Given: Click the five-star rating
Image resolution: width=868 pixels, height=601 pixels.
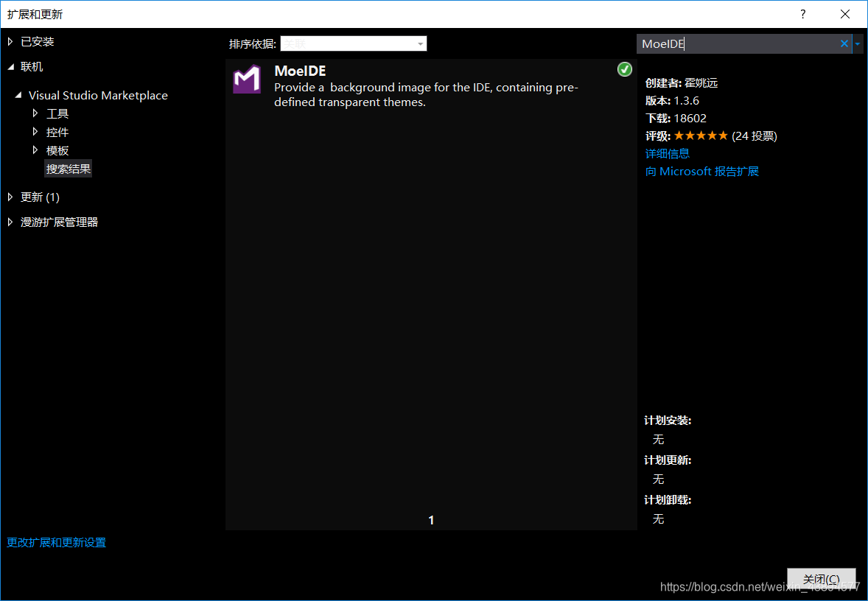Looking at the screenshot, I should (x=701, y=136).
